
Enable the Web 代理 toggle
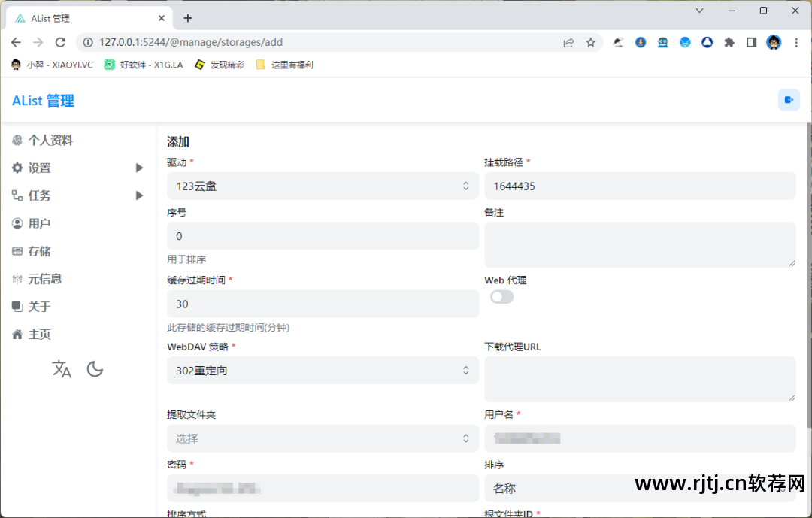click(502, 297)
